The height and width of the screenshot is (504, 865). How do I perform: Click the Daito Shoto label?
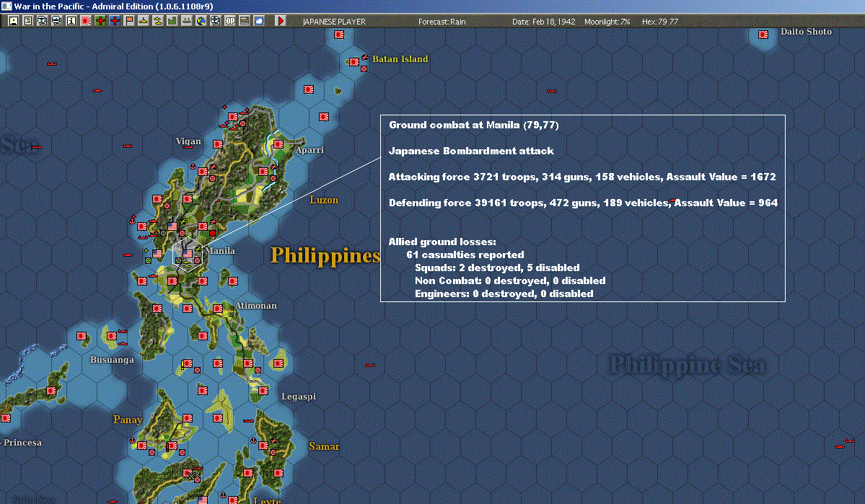pyautogui.click(x=806, y=32)
